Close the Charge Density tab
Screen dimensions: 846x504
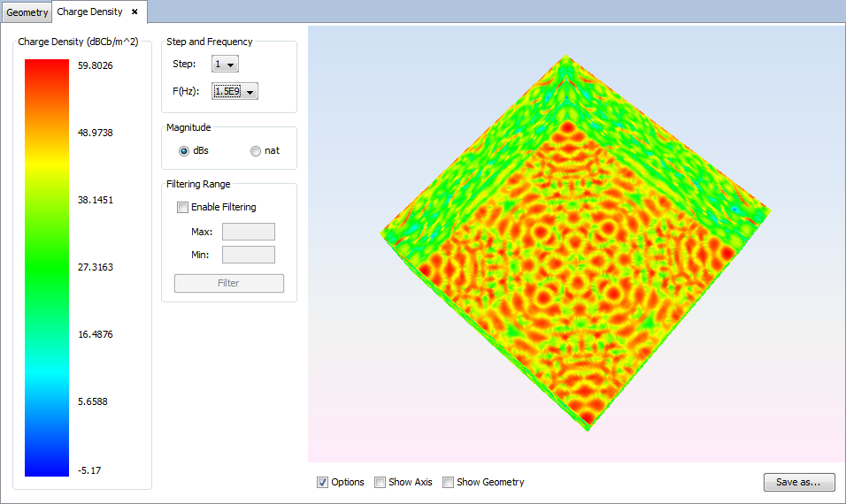tap(135, 12)
